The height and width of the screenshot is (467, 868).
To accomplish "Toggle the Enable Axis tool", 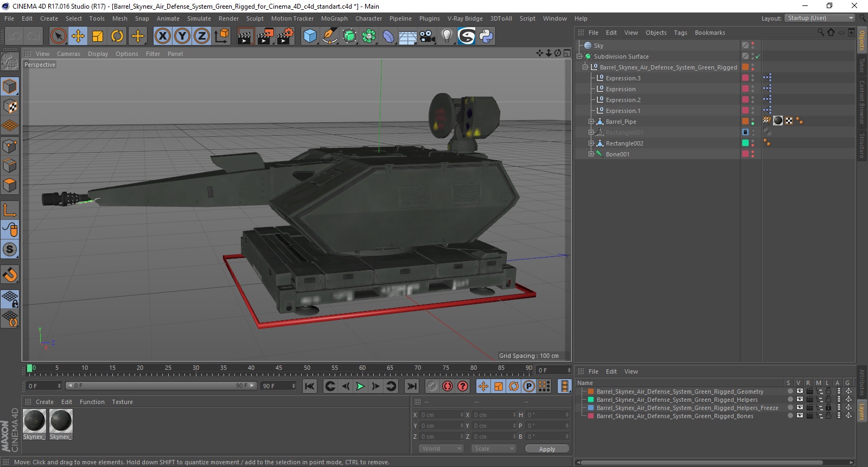I will (x=10, y=210).
